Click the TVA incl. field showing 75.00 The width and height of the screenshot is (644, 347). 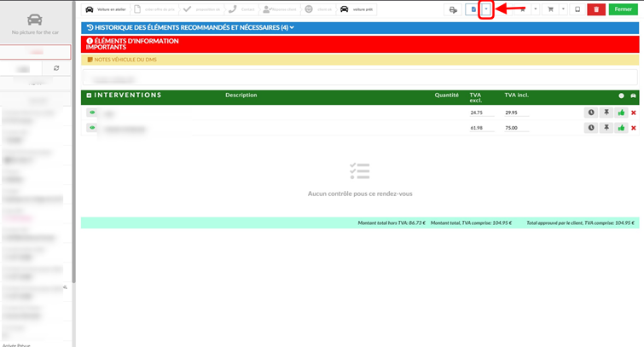tap(517, 128)
